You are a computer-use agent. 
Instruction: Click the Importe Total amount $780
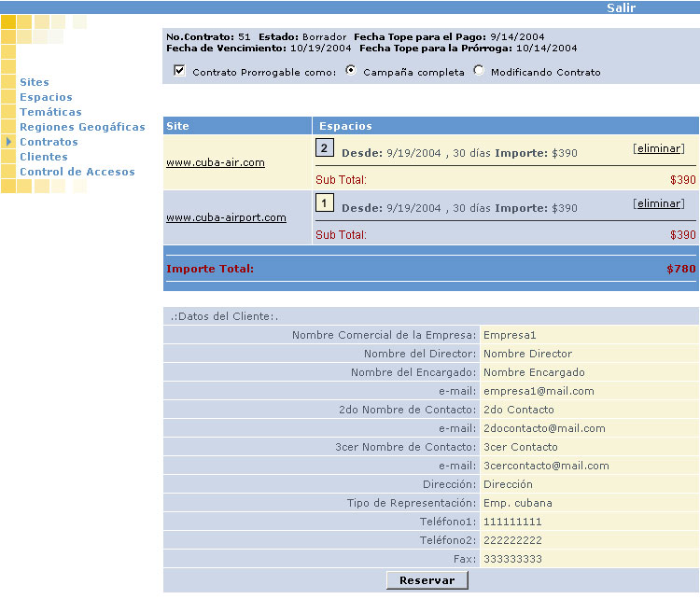[x=680, y=269]
